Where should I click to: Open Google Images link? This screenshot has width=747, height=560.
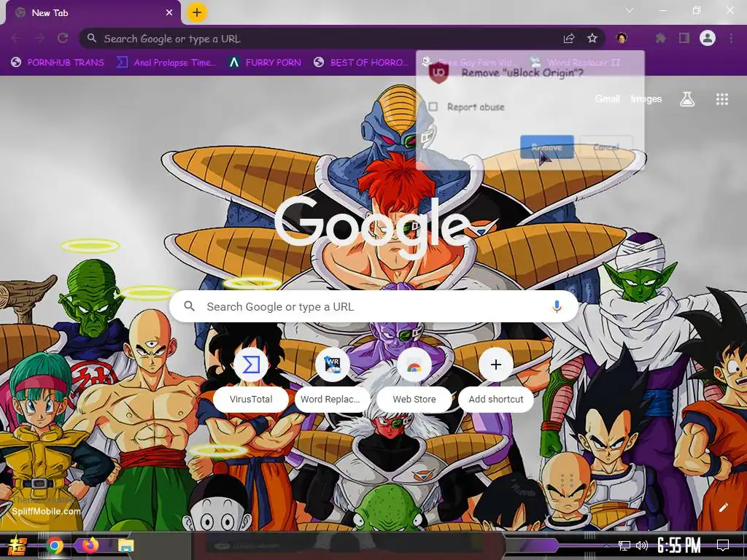pyautogui.click(x=646, y=99)
